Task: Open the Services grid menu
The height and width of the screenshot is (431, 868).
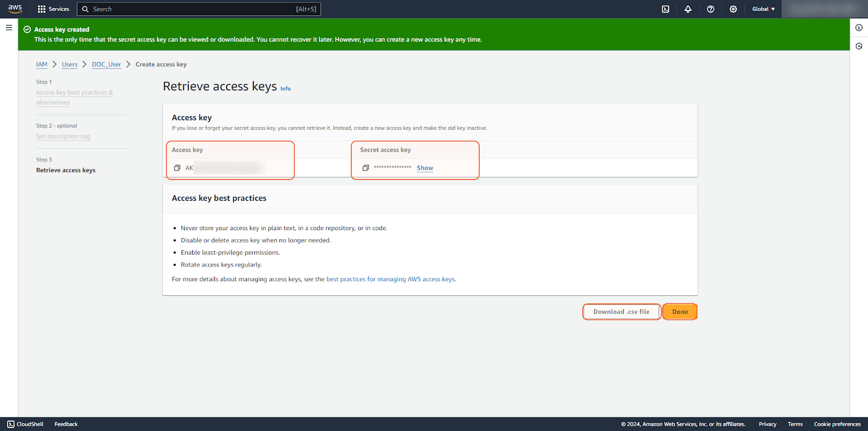Action: click(53, 9)
